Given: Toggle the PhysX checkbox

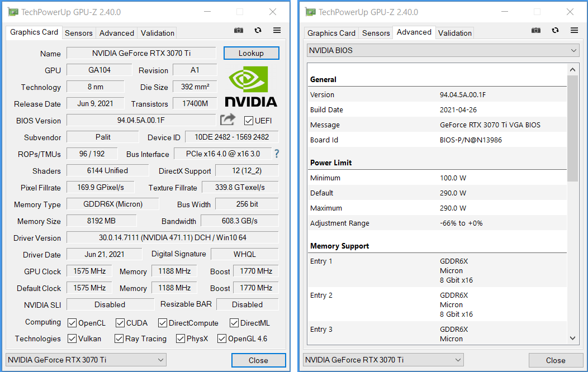Looking at the screenshot, I should coord(181,338).
